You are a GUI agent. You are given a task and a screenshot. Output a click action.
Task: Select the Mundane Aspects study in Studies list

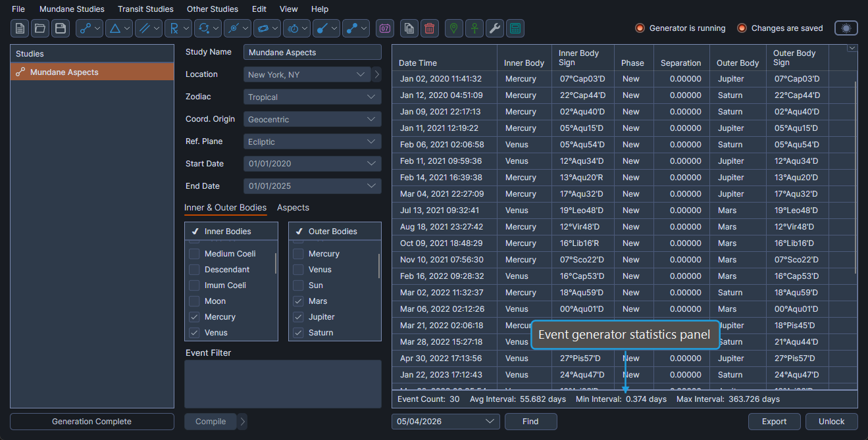tap(92, 72)
